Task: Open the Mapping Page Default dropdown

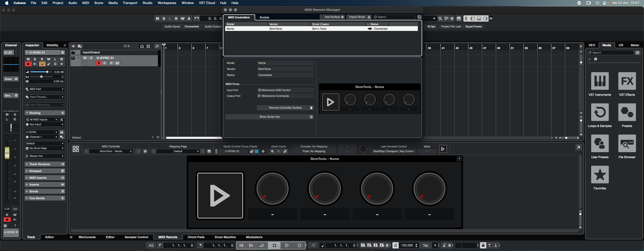Action: tap(178, 151)
